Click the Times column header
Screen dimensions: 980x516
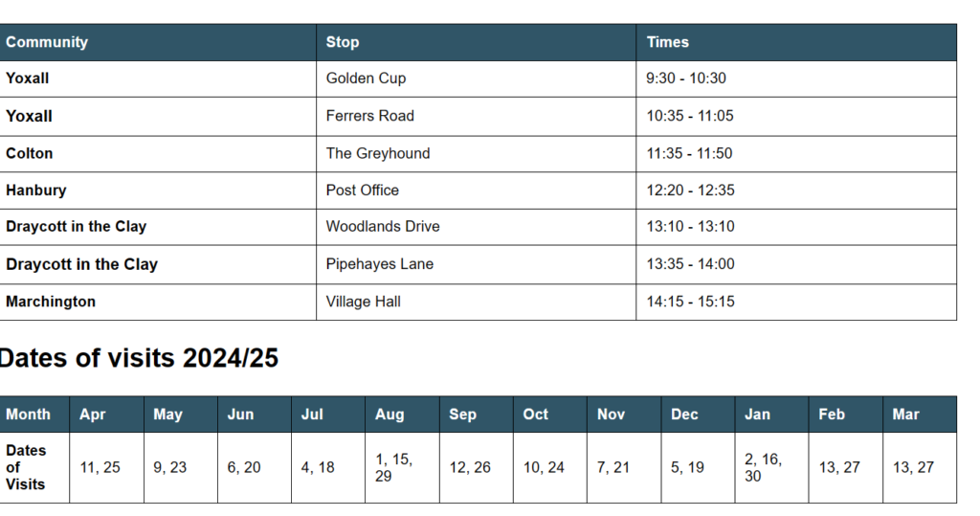[796, 42]
